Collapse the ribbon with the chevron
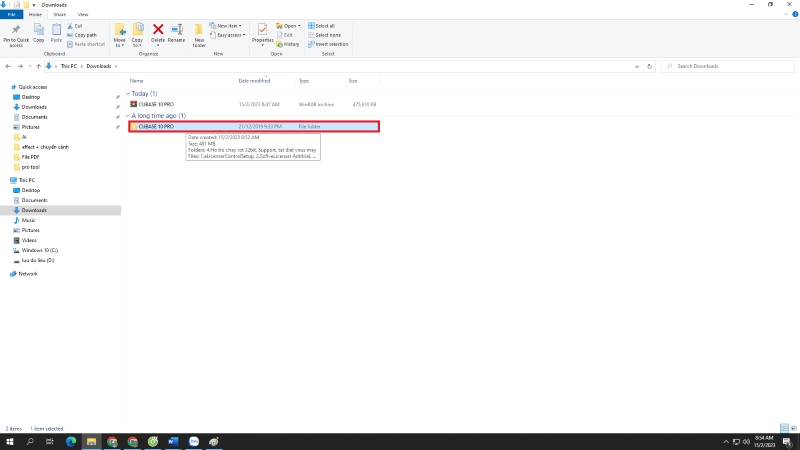 [x=786, y=15]
